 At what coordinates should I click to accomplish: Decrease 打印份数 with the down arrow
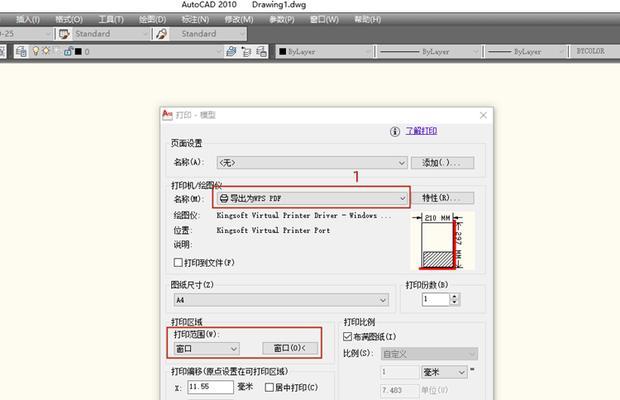click(454, 302)
